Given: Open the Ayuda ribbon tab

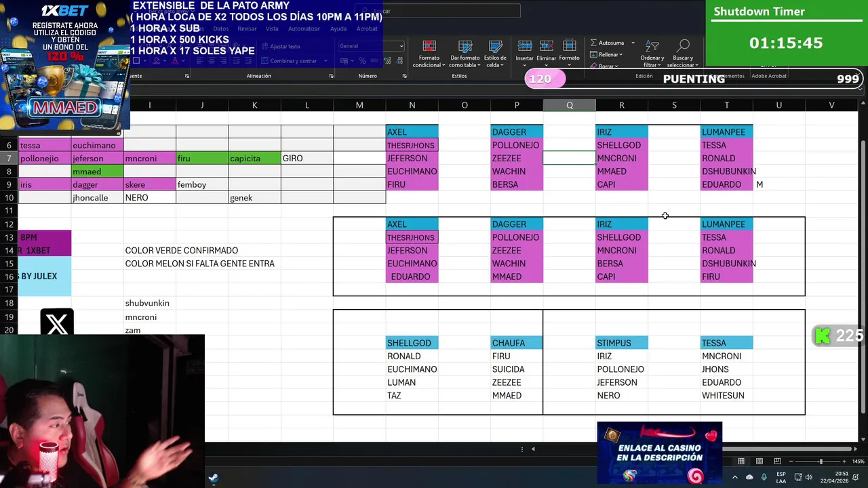Looking at the screenshot, I should pyautogui.click(x=338, y=28).
